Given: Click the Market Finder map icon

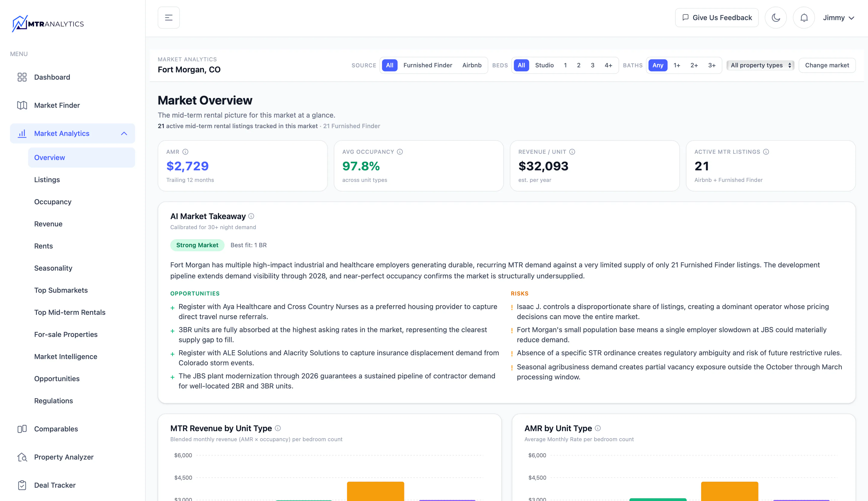Looking at the screenshot, I should [x=22, y=105].
